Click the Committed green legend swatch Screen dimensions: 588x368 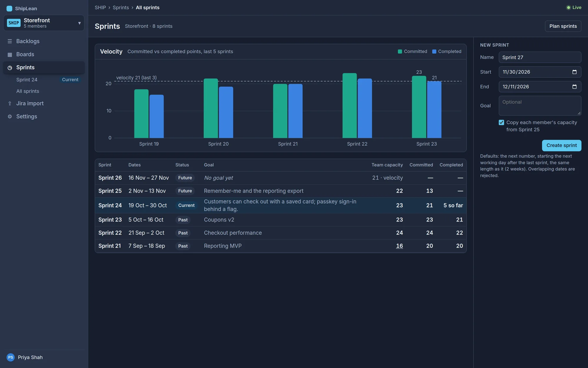coord(400,52)
